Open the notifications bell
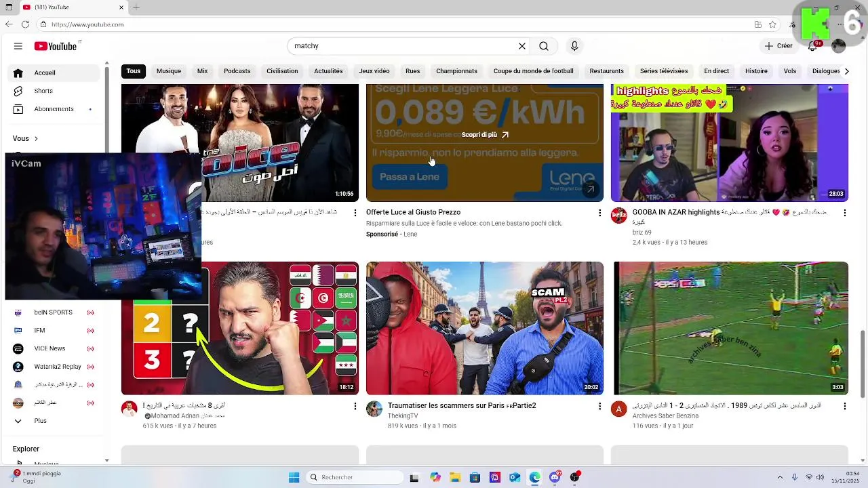This screenshot has height=488, width=868. [x=812, y=46]
